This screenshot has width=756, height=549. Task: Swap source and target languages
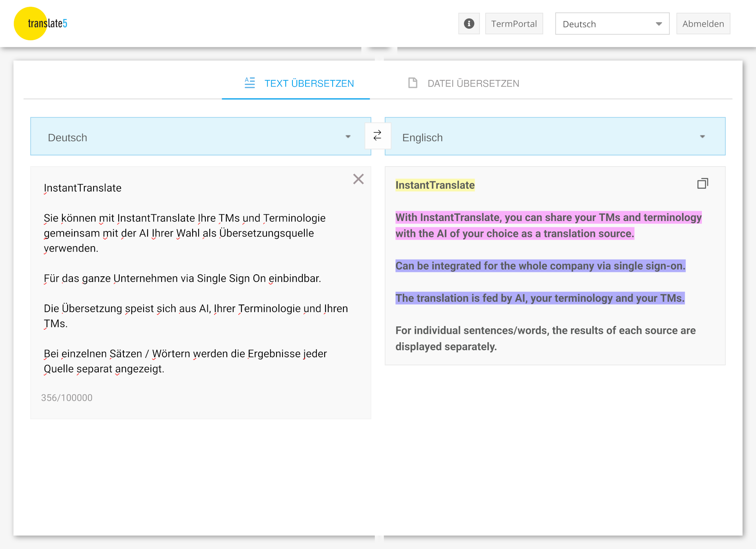378,136
